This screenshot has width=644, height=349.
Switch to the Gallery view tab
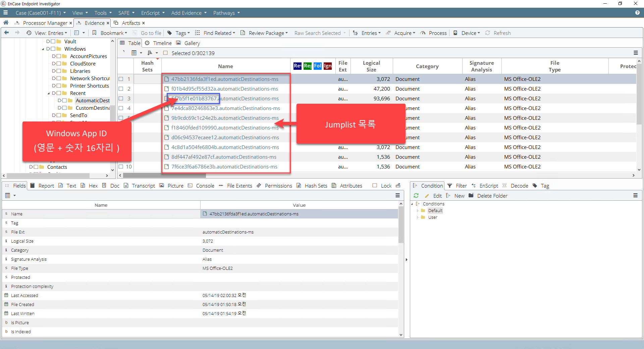[x=188, y=43]
